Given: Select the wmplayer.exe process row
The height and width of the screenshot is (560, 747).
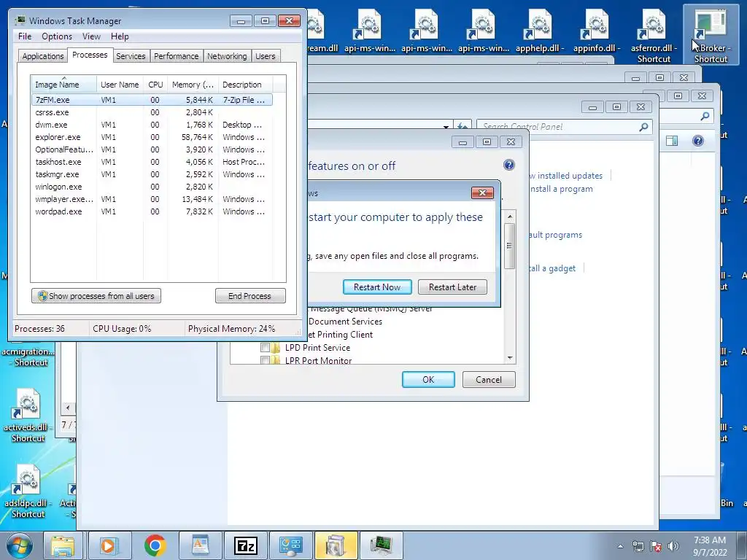Looking at the screenshot, I should point(152,199).
